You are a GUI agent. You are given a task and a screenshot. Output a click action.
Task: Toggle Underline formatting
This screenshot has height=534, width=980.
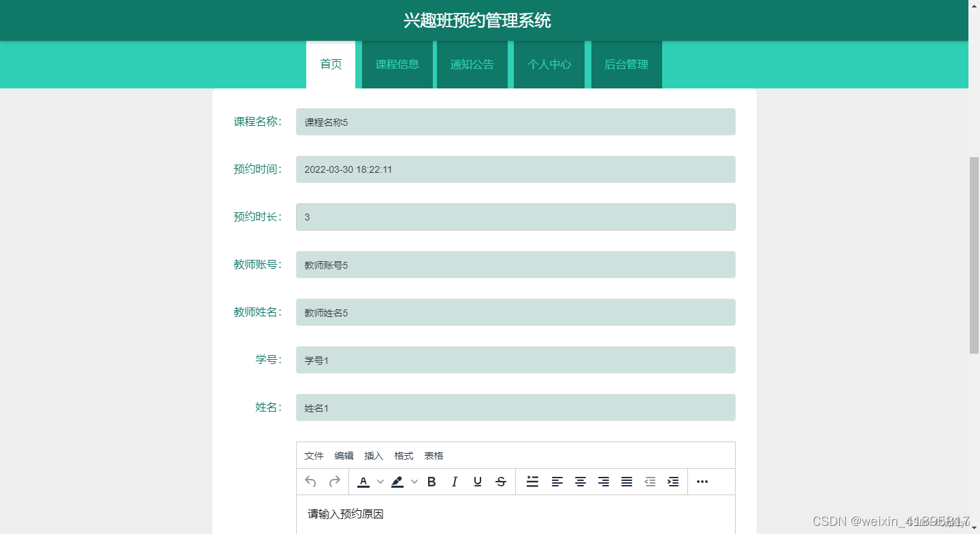[x=478, y=482]
